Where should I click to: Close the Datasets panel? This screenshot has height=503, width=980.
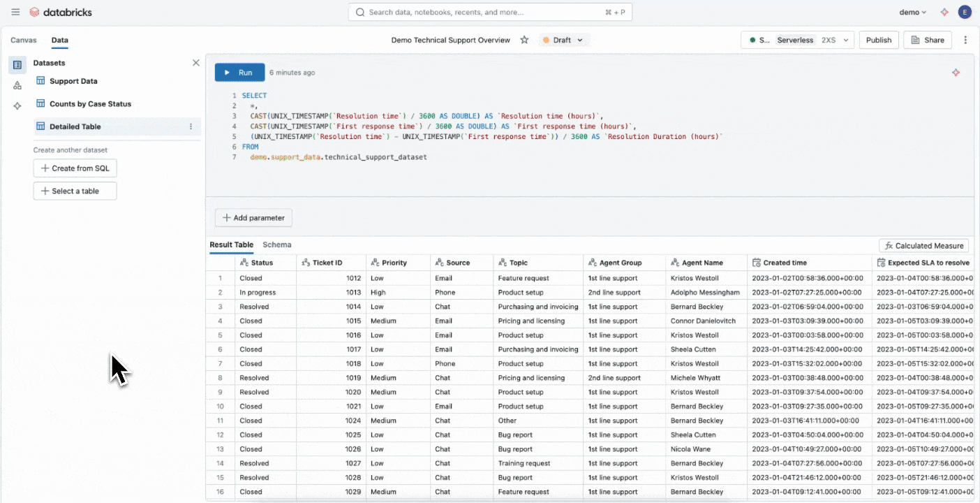coord(195,63)
